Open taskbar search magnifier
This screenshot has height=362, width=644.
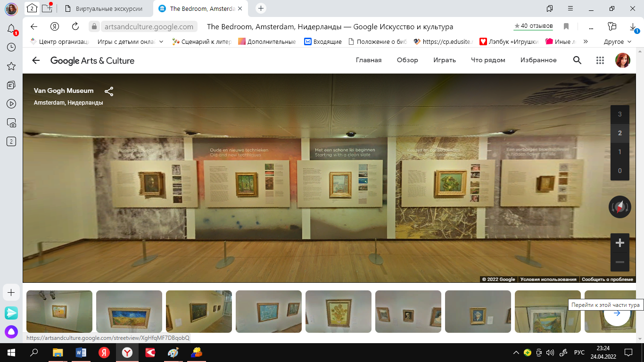(34, 352)
